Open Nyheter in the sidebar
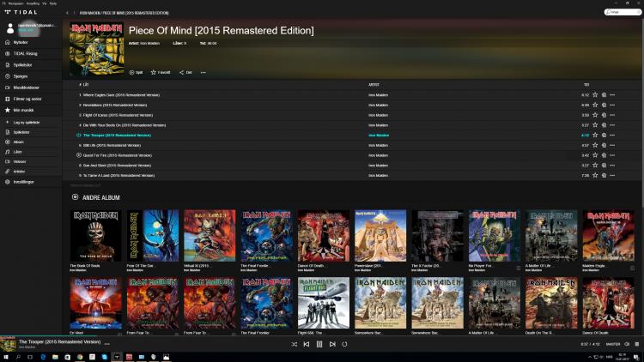The height and width of the screenshot is (362, 644). 21,42
